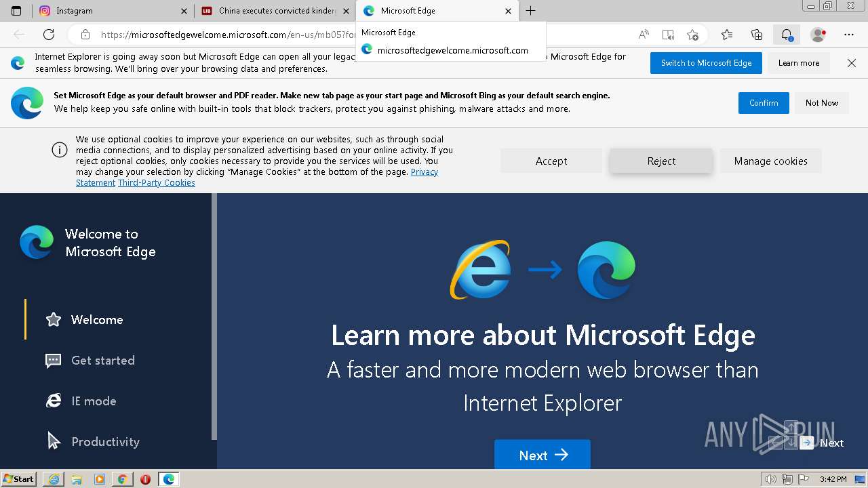
Task: Reject optional cookies
Action: 661,161
